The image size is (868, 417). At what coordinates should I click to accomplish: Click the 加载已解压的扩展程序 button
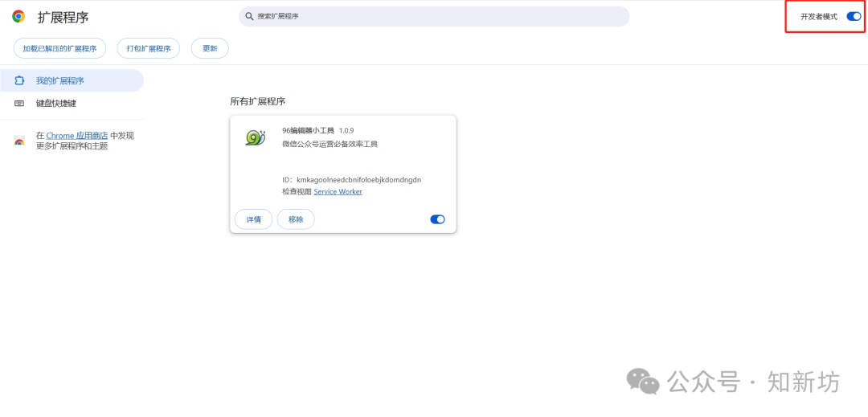59,49
